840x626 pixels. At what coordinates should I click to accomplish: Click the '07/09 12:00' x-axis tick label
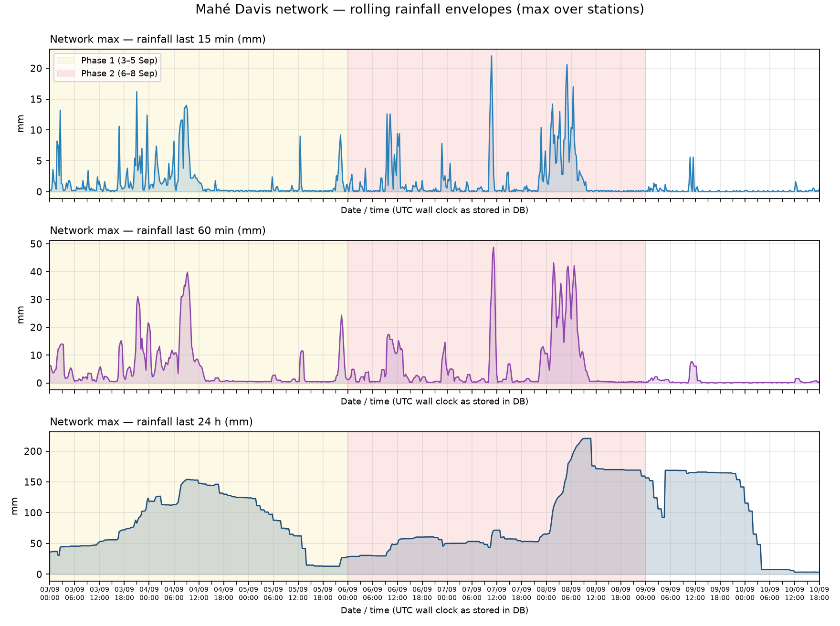(497, 594)
